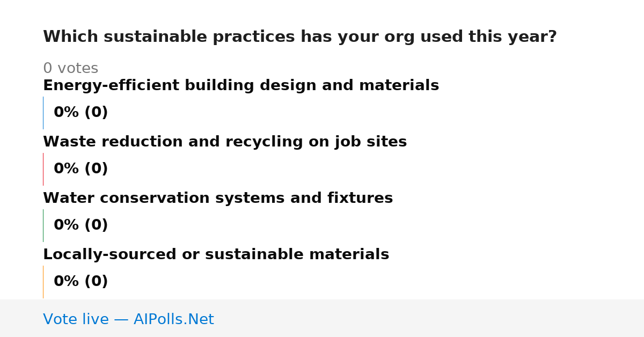Click the 0 votes total count
Screen dimensions: 644x337
click(x=70, y=69)
